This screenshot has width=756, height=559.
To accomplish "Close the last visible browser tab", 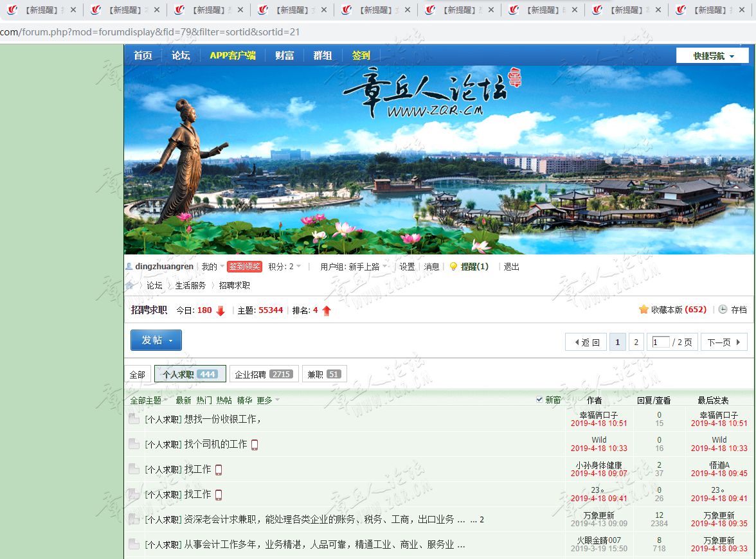I will [x=742, y=10].
